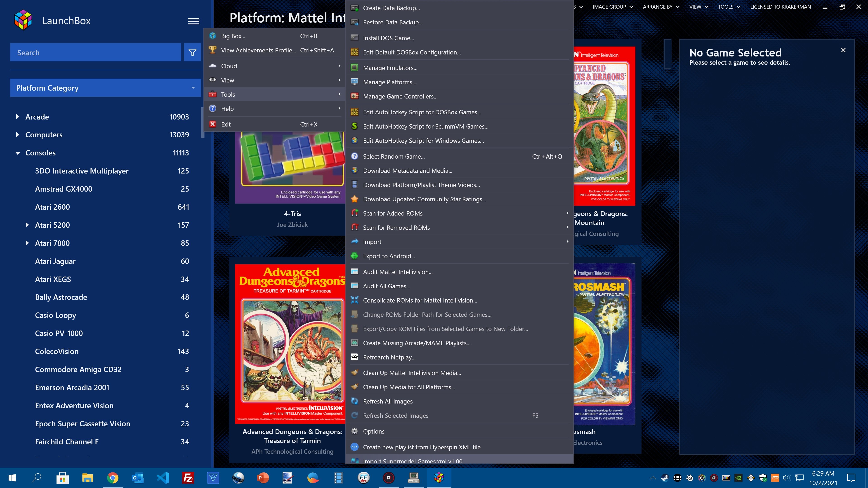Click the Audit Mattel Intellivision icon
The width and height of the screenshot is (868, 488).
point(354,272)
